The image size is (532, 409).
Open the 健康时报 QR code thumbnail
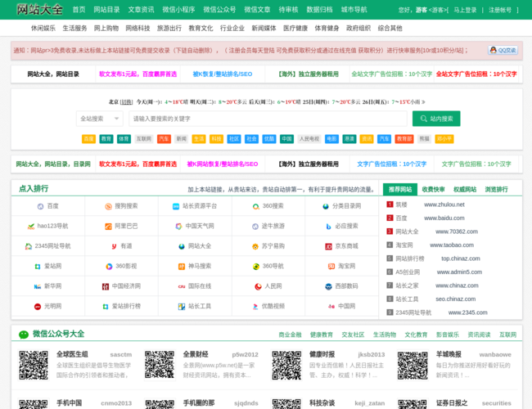click(x=286, y=366)
